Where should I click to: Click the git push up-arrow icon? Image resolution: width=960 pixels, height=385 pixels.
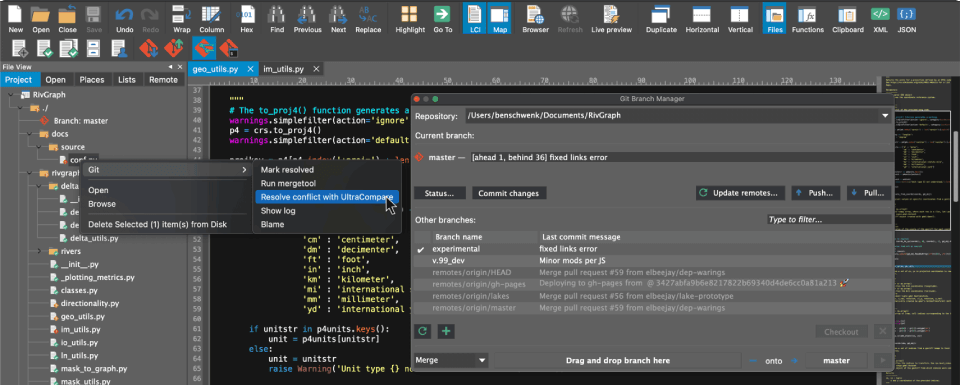174,48
